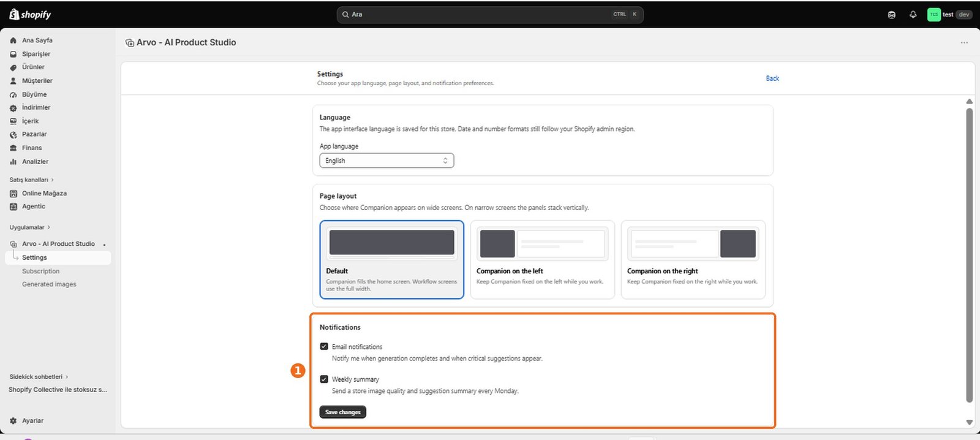Open the notifications bell
This screenshot has width=980, height=440.
click(x=913, y=15)
